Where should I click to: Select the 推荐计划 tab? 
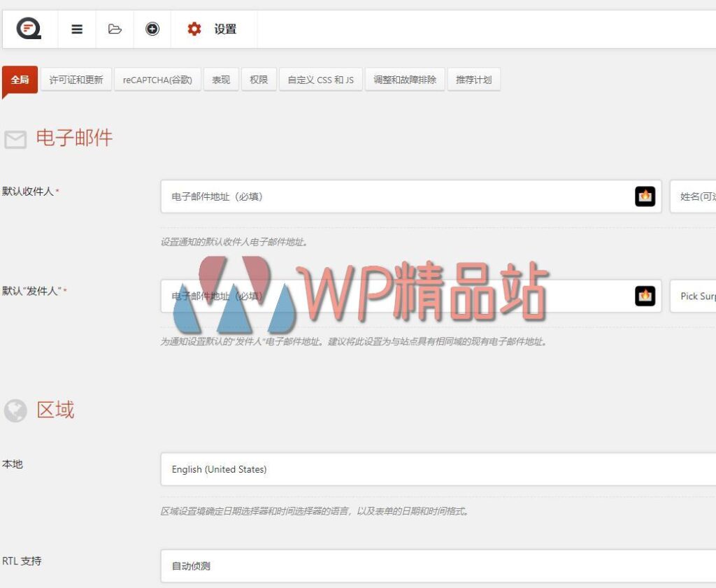pyautogui.click(x=474, y=79)
